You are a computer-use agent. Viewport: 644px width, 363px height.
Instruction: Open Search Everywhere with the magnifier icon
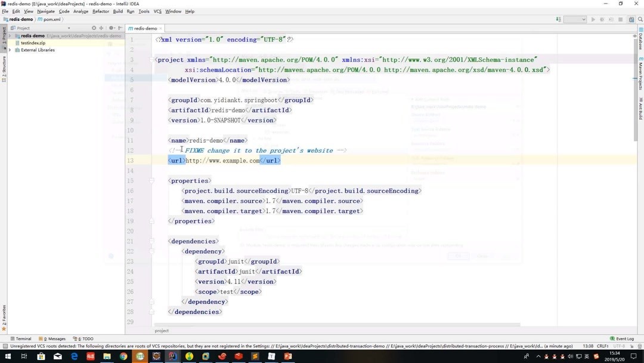[x=640, y=19]
